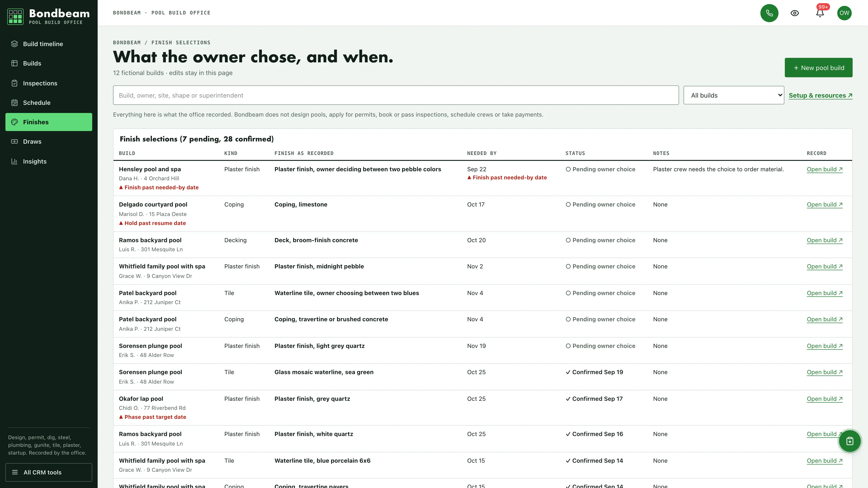Open build for Delgado courtyard pool

click(x=825, y=204)
